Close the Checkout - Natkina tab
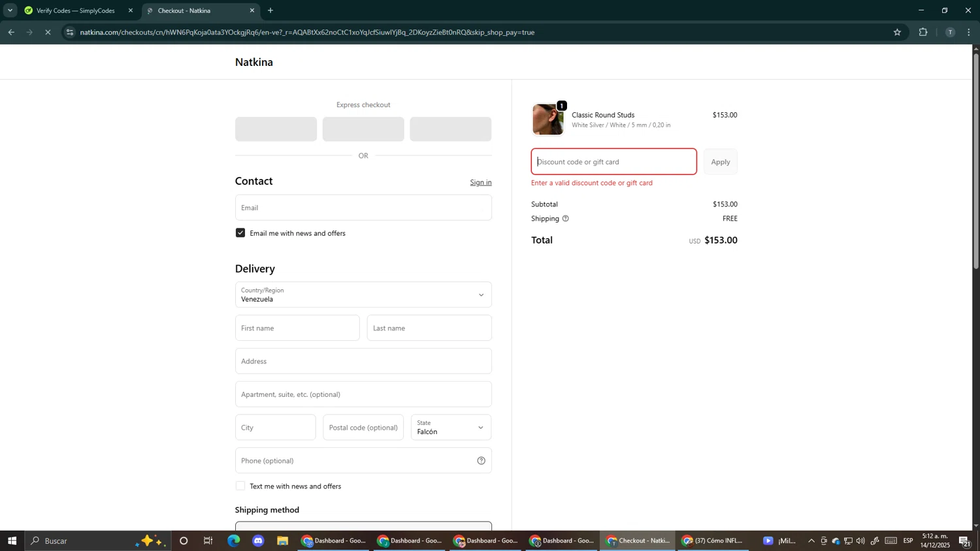 (252, 10)
